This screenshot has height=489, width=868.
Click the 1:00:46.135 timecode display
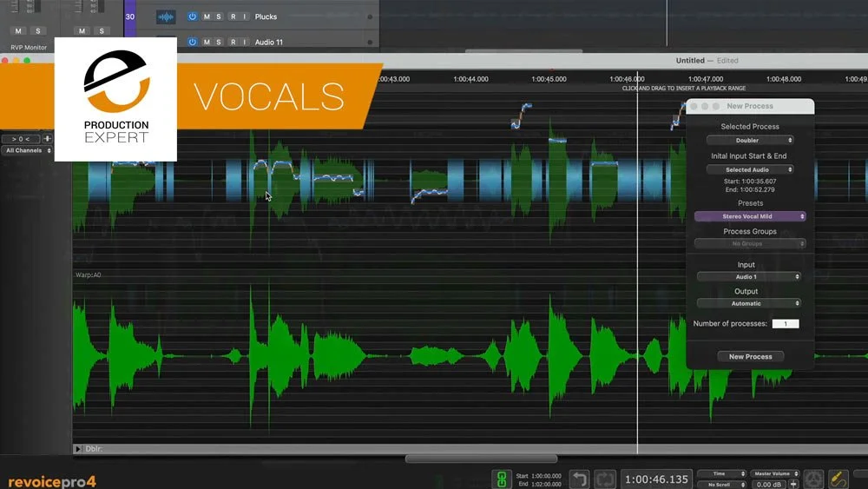tap(656, 479)
